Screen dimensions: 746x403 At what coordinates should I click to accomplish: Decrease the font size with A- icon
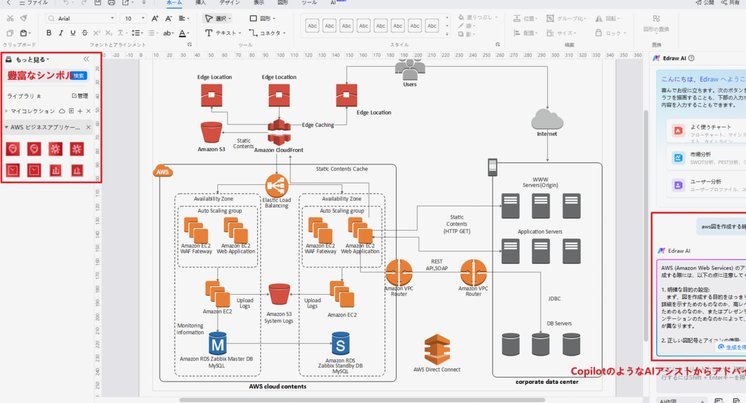tap(168, 18)
